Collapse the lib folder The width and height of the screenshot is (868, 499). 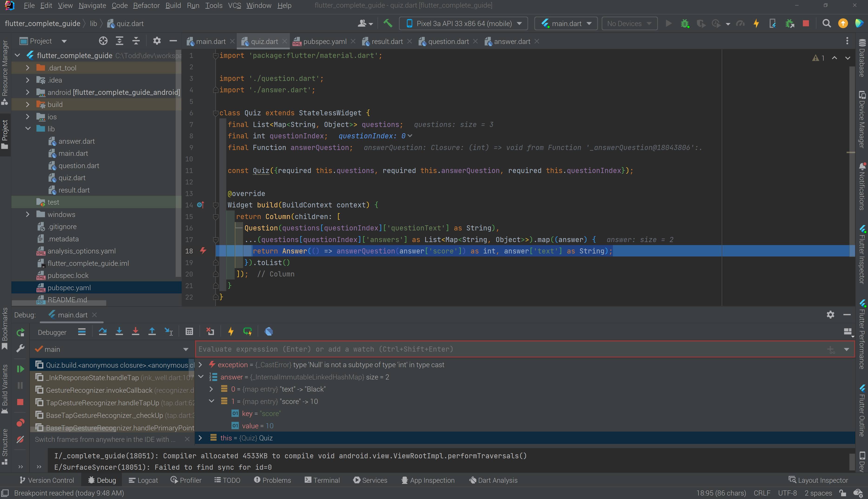click(x=28, y=129)
